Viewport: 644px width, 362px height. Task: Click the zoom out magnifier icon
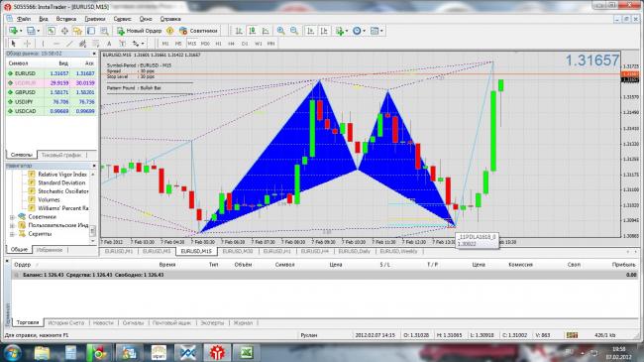(x=294, y=31)
